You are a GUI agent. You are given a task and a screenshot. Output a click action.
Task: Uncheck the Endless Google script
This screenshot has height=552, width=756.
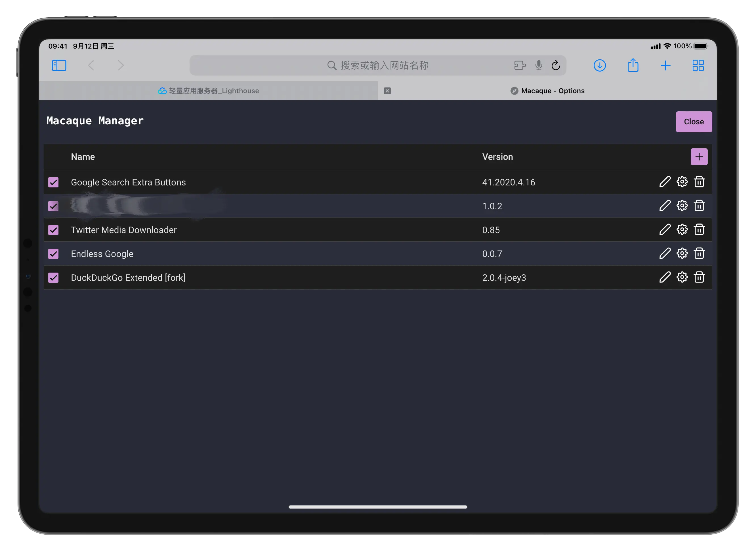53,254
